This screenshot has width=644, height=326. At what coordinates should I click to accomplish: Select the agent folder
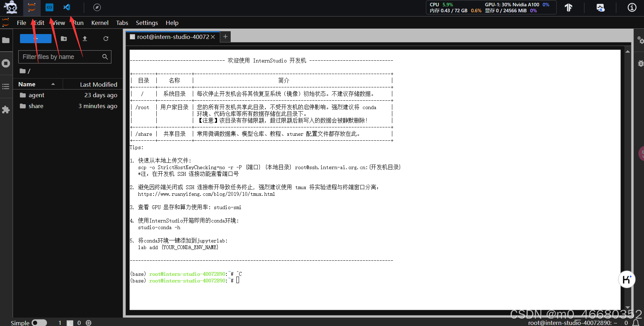(68, 95)
